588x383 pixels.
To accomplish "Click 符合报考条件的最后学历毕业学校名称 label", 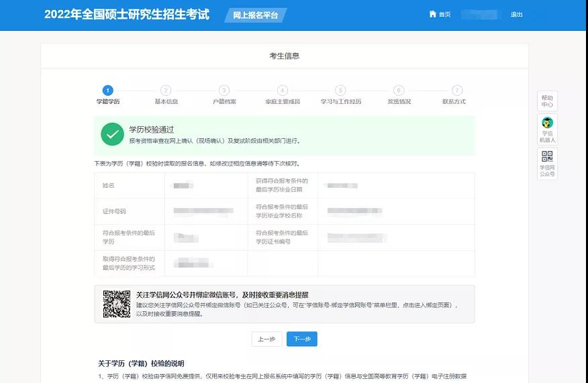I will coord(282,211).
